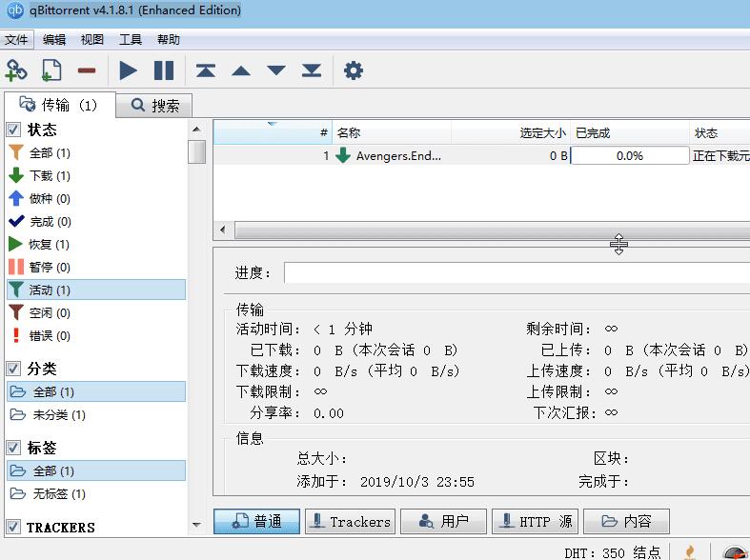Open the 帮助 menu
Screen dimensions: 750x560
(x=169, y=39)
